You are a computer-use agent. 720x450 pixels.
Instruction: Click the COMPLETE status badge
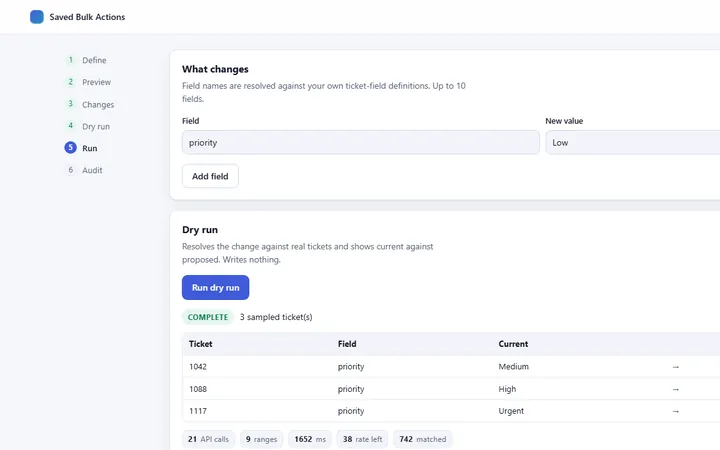pyautogui.click(x=208, y=317)
